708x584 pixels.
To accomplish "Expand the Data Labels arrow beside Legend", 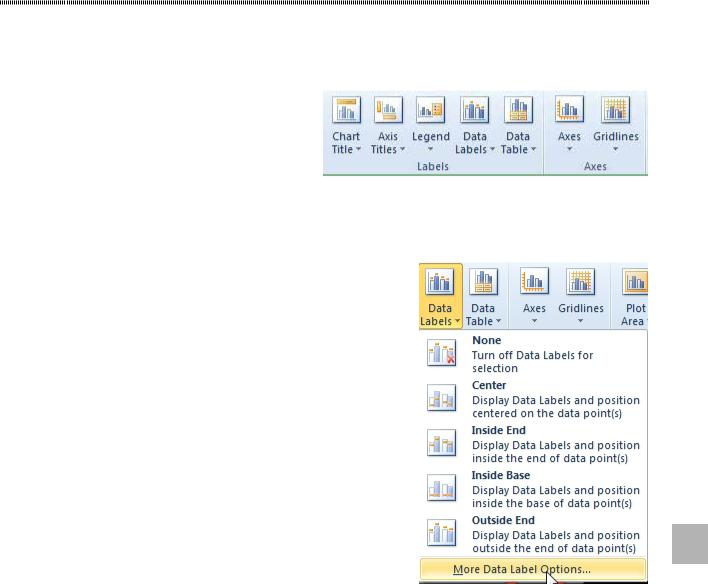I will [492, 149].
